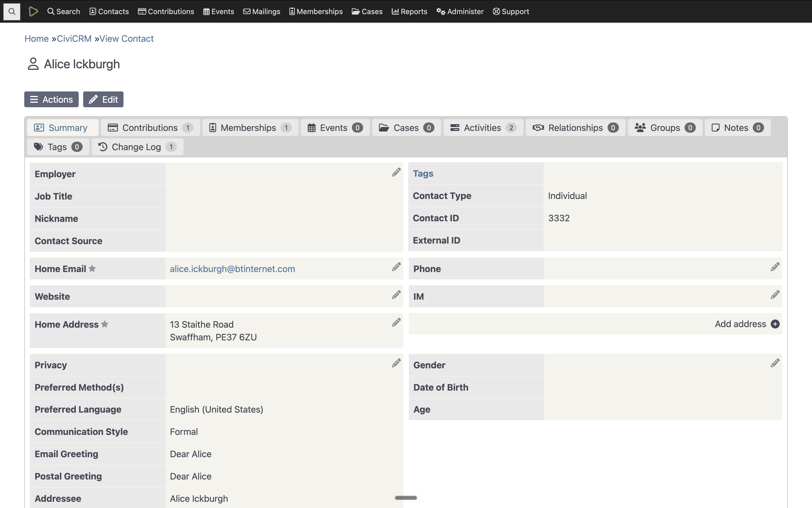Switch to the Notes tab
812x508 pixels.
tap(738, 128)
